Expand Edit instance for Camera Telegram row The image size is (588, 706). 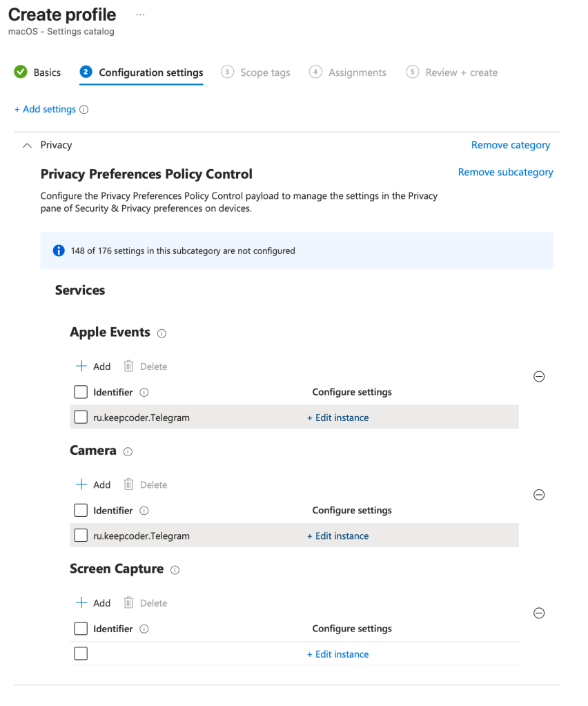[338, 536]
